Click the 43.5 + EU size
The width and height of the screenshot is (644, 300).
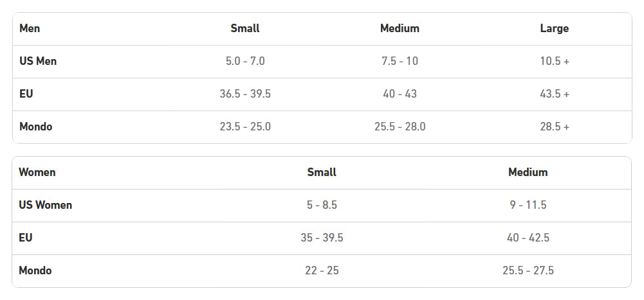(555, 94)
